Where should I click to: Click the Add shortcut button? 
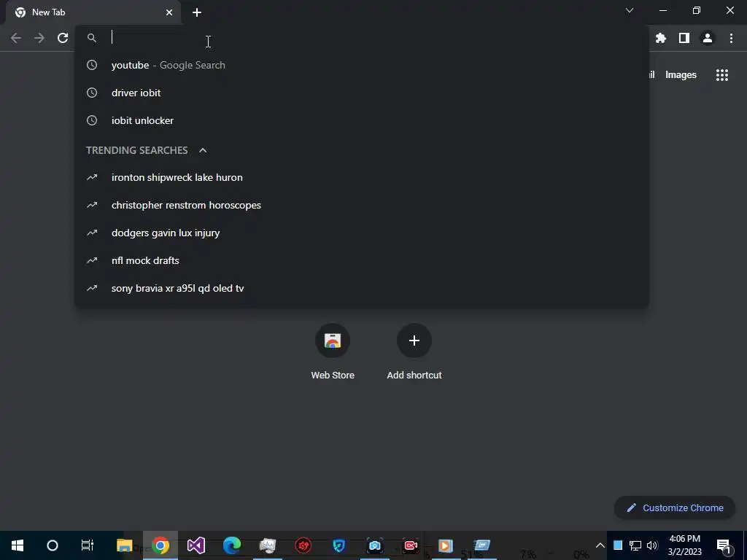point(414,351)
